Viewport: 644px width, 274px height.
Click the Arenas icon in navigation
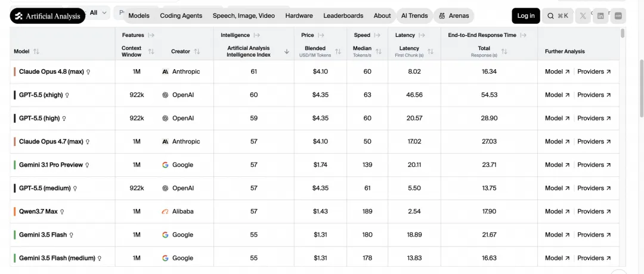coord(442,16)
